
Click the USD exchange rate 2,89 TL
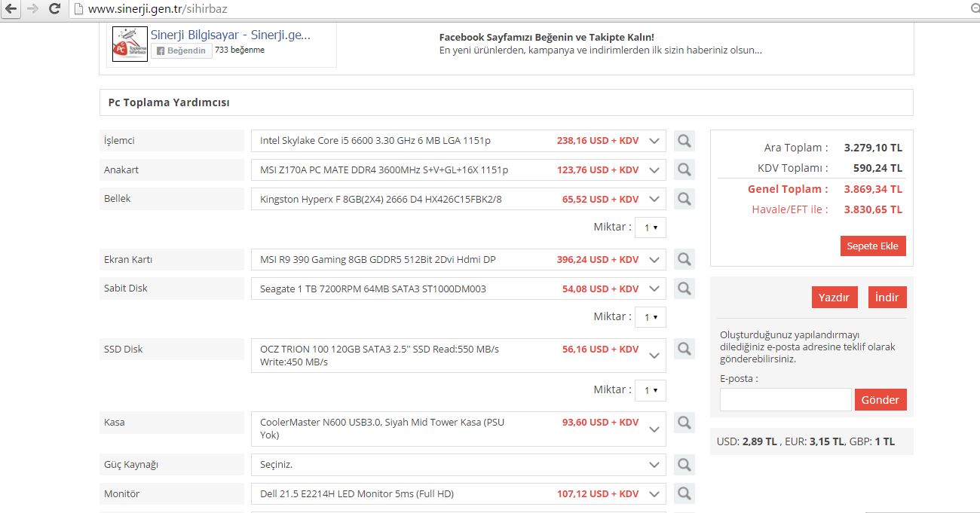click(x=761, y=441)
